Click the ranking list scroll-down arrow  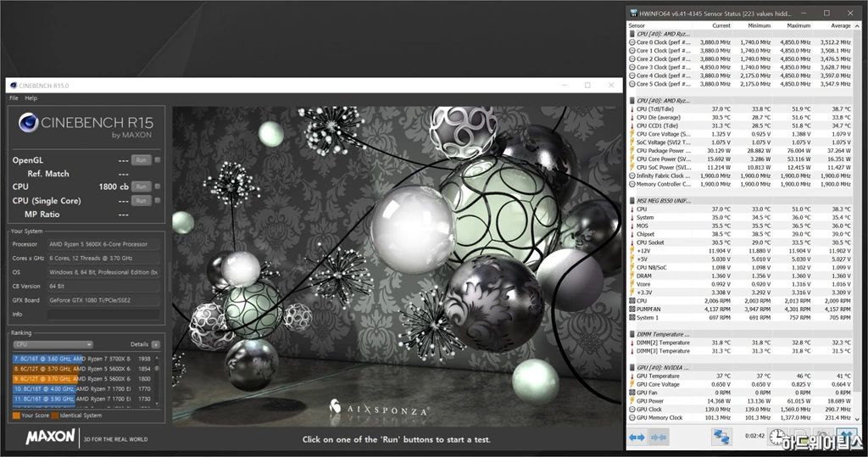click(157, 404)
